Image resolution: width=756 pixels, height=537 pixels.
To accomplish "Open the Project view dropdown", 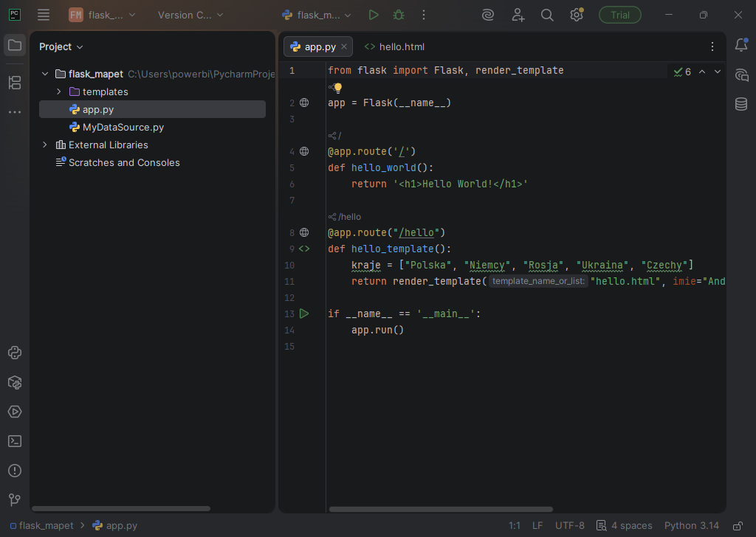I will click(x=61, y=46).
